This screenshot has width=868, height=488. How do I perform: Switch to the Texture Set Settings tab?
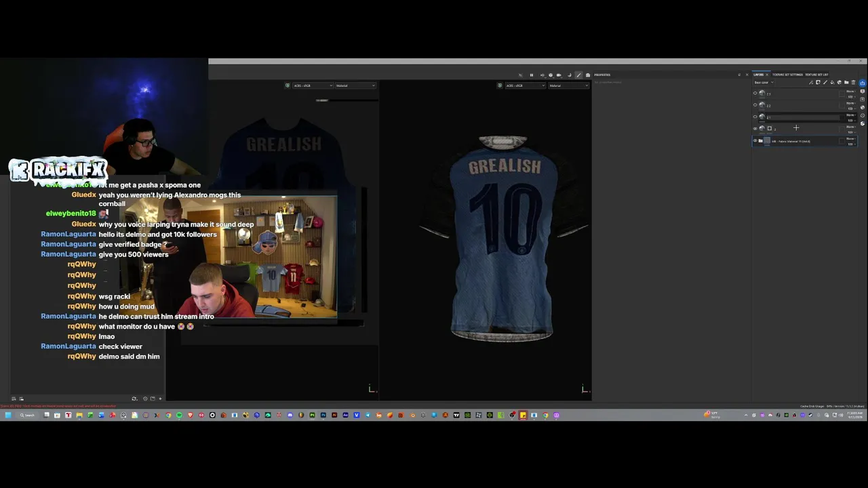787,75
